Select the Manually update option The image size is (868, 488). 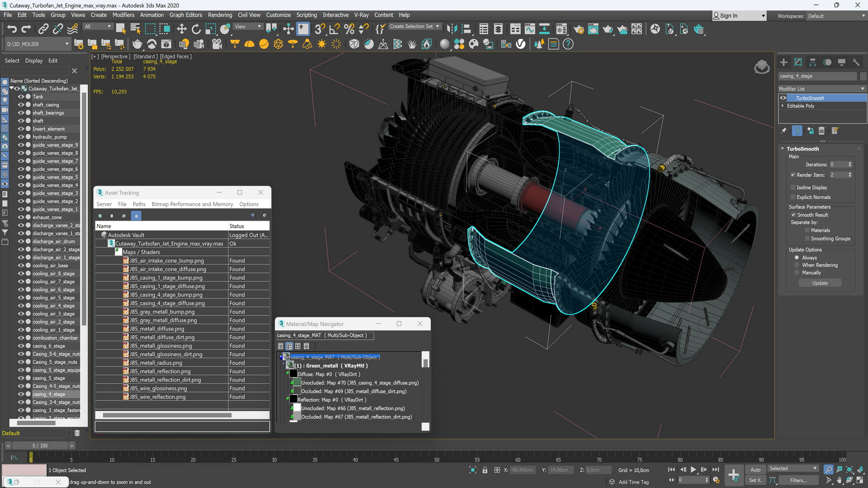(797, 272)
